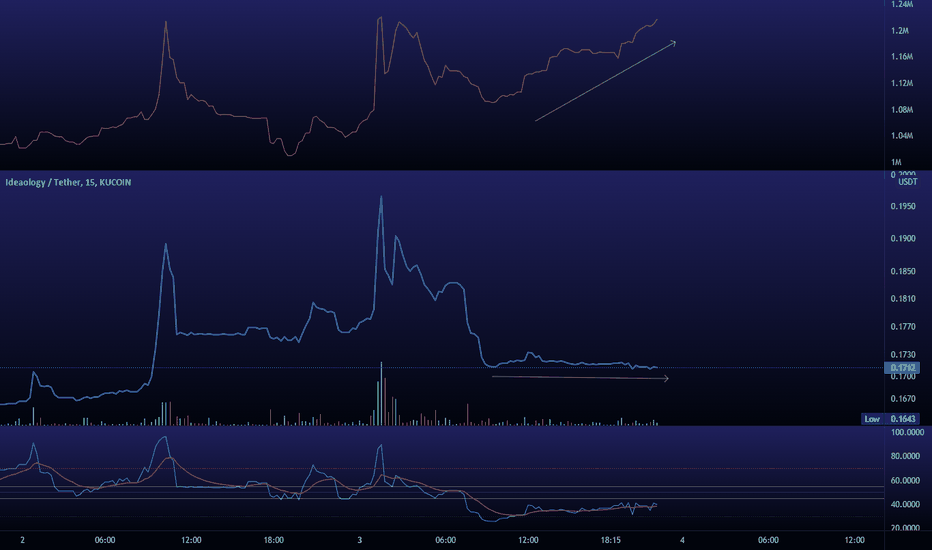Screen dimensions: 932x550
Task: Click the 1.2M axis value
Action: pyautogui.click(x=899, y=30)
